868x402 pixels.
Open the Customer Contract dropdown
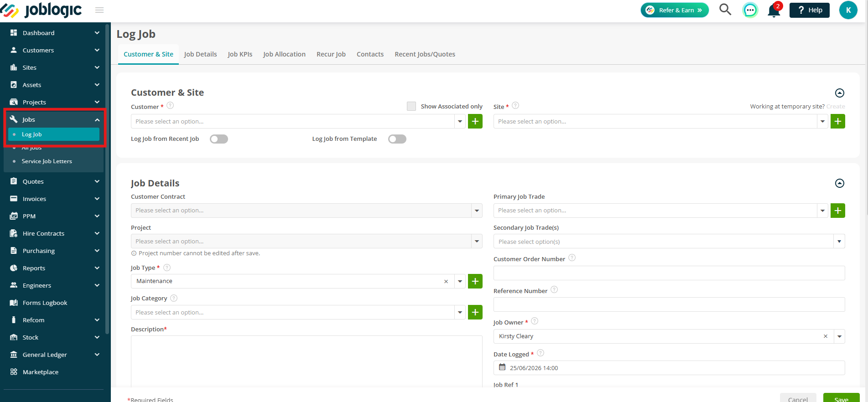pyautogui.click(x=307, y=211)
